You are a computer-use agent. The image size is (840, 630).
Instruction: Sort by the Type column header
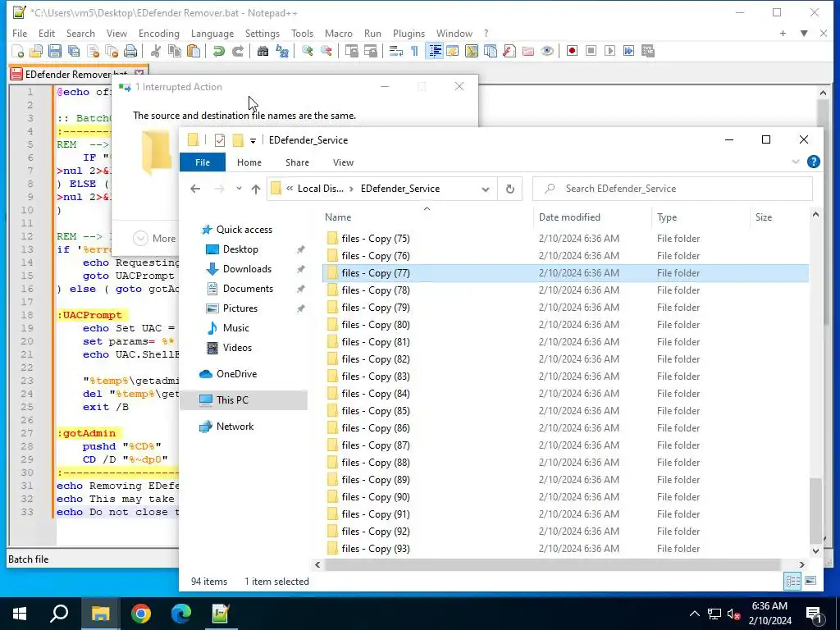click(667, 217)
